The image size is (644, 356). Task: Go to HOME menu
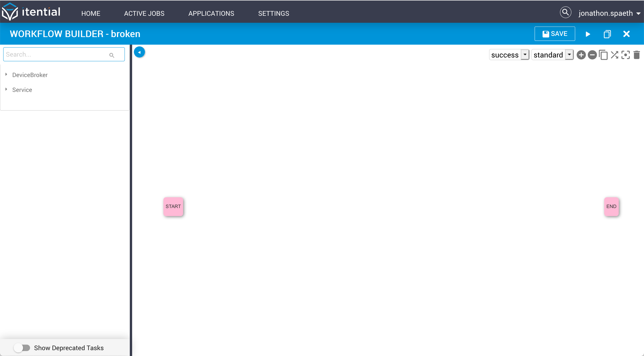[x=91, y=13]
